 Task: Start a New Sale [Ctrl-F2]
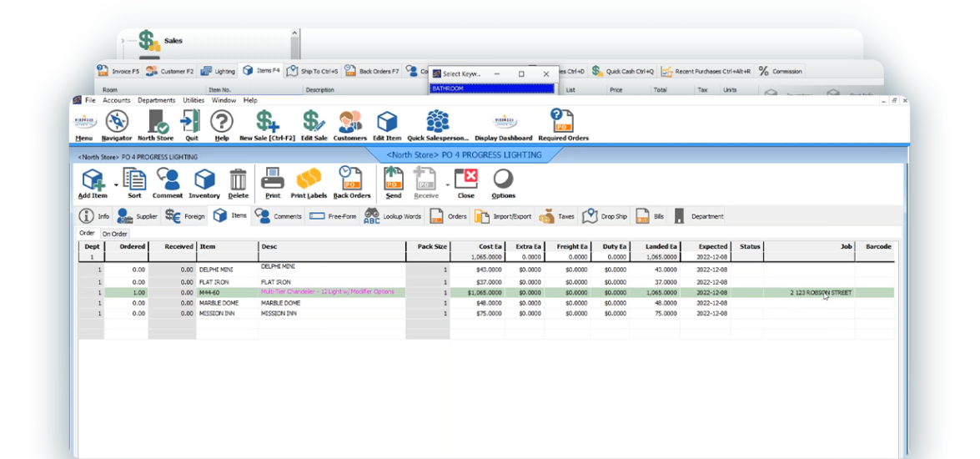(x=267, y=125)
